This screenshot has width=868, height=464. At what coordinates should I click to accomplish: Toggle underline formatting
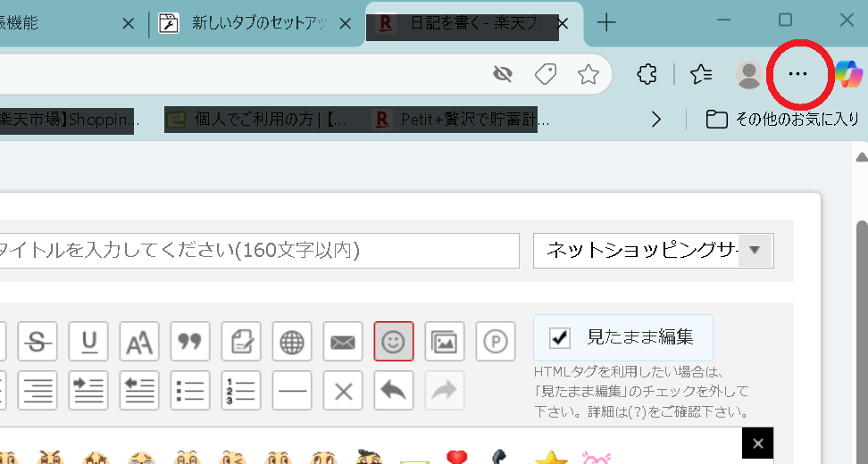click(88, 341)
